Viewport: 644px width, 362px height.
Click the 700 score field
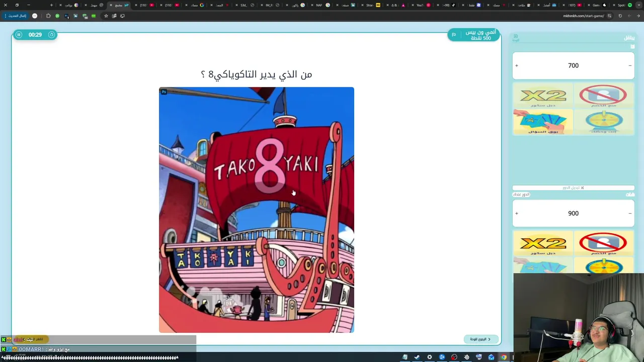573,65
